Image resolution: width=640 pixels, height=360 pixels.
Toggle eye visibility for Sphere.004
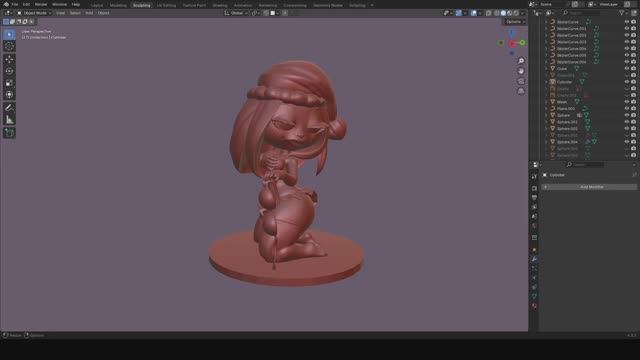click(627, 142)
